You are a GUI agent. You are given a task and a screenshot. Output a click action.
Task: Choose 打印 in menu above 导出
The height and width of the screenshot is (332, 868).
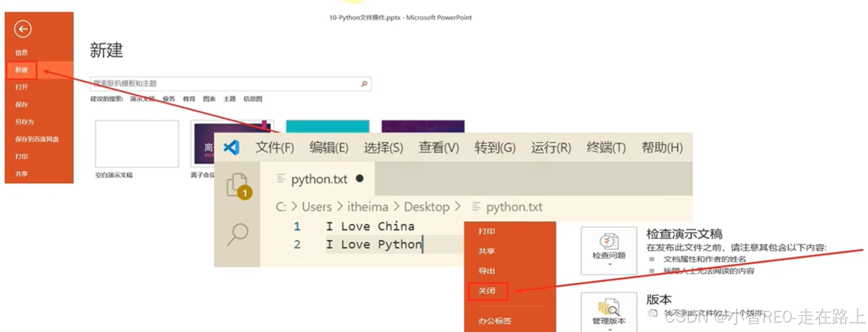[x=487, y=232]
